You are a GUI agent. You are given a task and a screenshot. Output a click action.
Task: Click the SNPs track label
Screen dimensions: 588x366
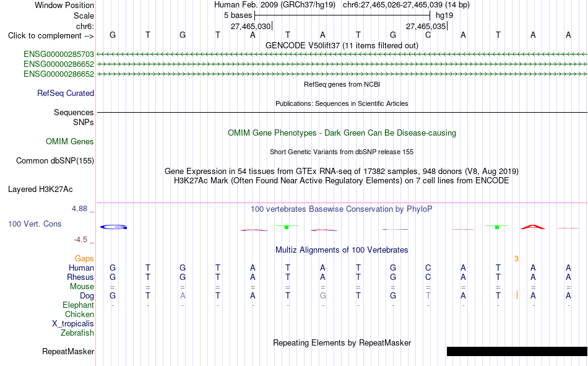click(84, 123)
